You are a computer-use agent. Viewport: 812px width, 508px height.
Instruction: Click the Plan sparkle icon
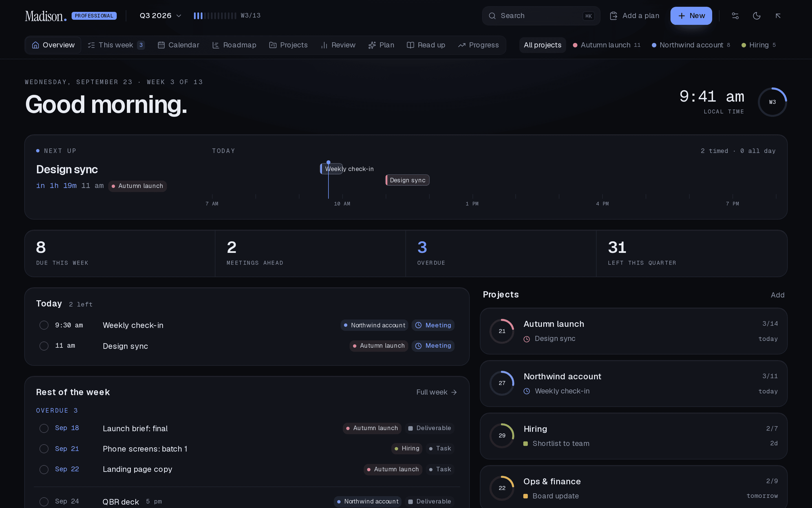(x=372, y=45)
